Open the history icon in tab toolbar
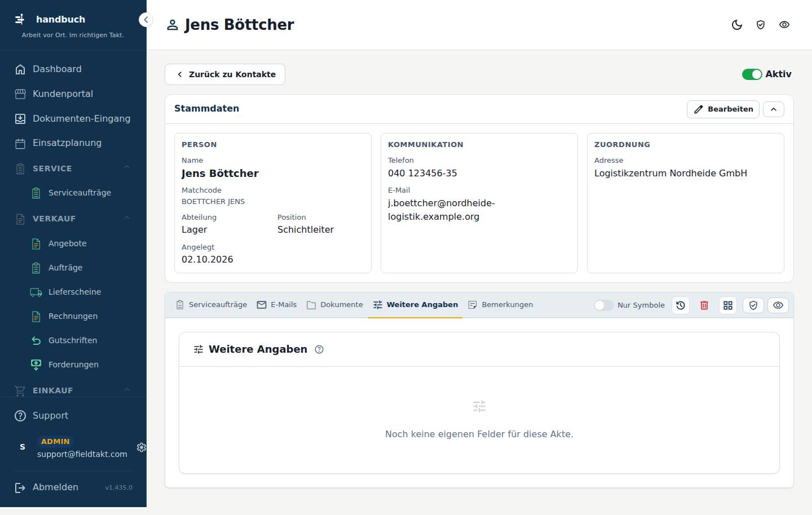812x515 pixels. [x=681, y=305]
